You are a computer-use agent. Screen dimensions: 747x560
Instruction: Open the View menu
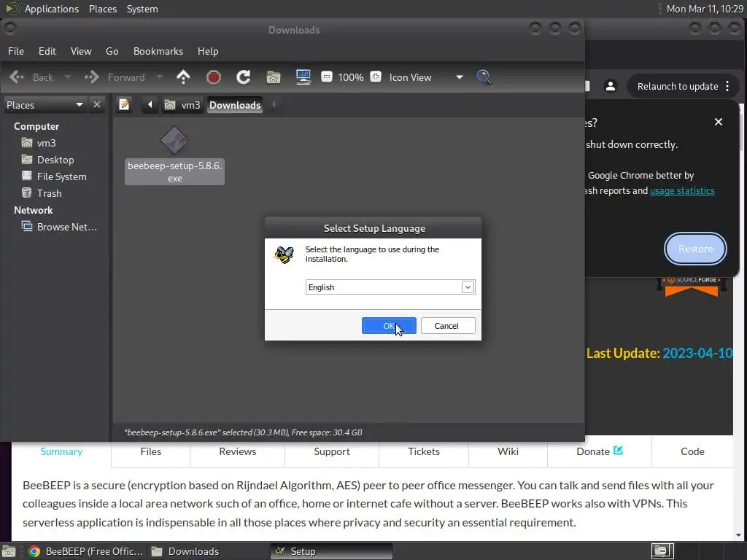pos(81,51)
